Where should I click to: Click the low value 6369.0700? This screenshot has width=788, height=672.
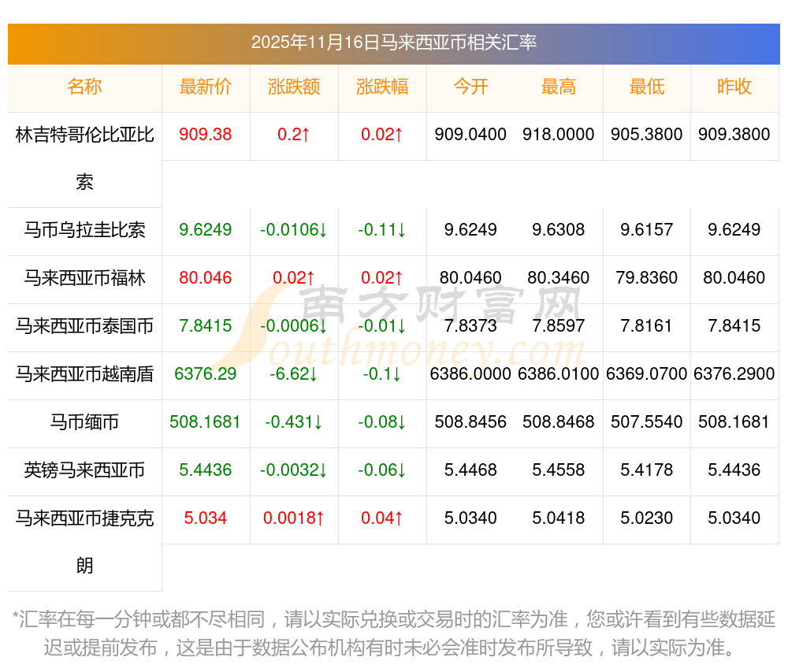pyautogui.click(x=647, y=374)
